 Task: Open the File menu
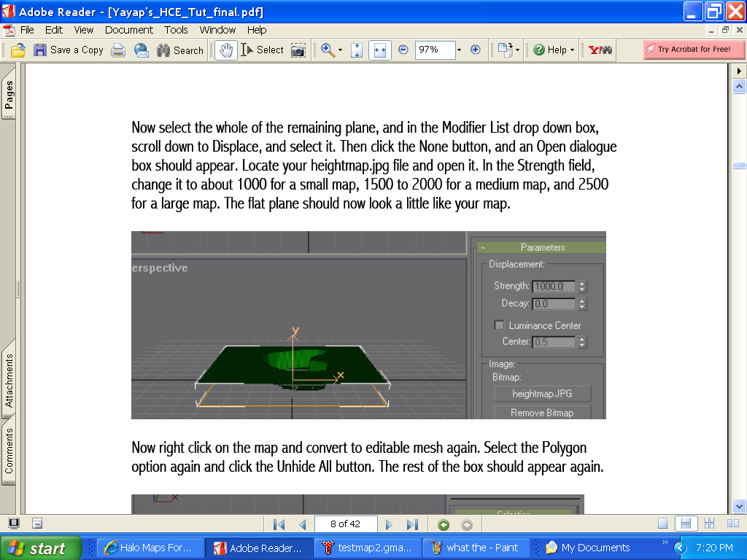(27, 30)
